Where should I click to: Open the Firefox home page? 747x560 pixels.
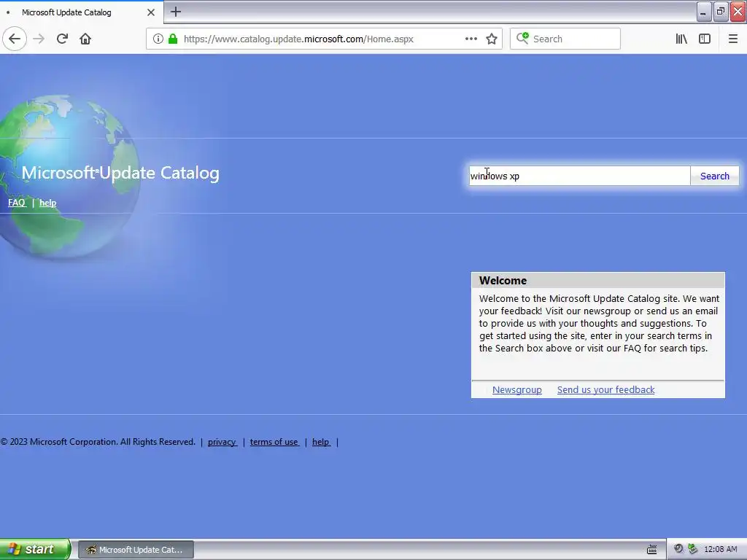[x=85, y=39]
